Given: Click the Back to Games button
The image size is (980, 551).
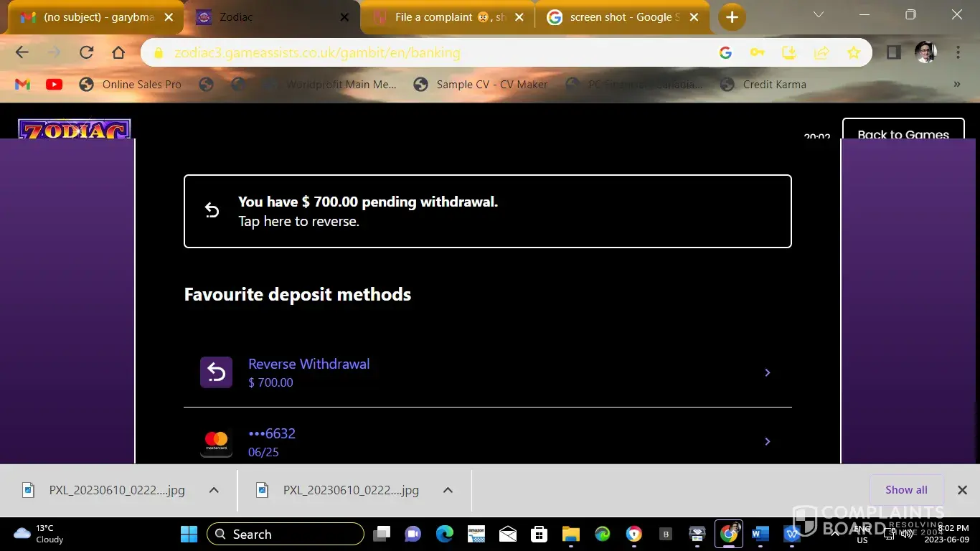Looking at the screenshot, I should 903,129.
